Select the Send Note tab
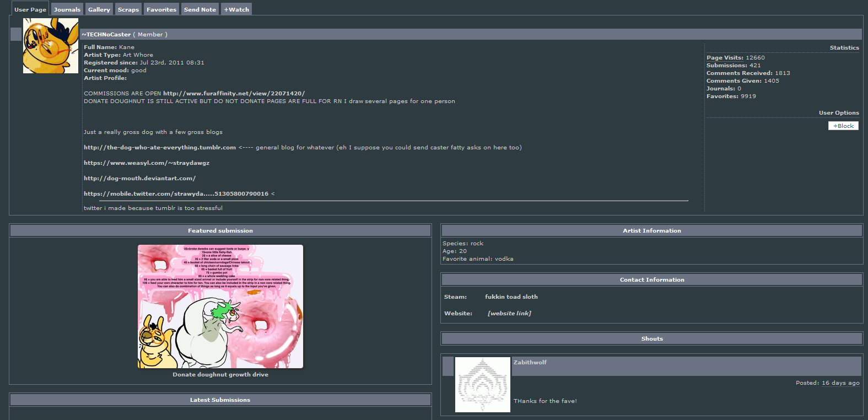Screen dimensions: 868x420 pos(200,9)
